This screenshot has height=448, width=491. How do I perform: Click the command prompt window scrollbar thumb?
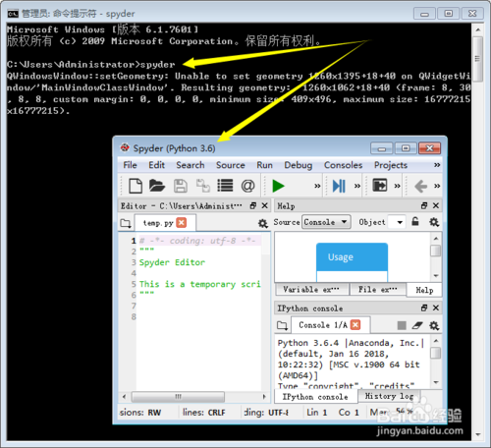[x=477, y=59]
